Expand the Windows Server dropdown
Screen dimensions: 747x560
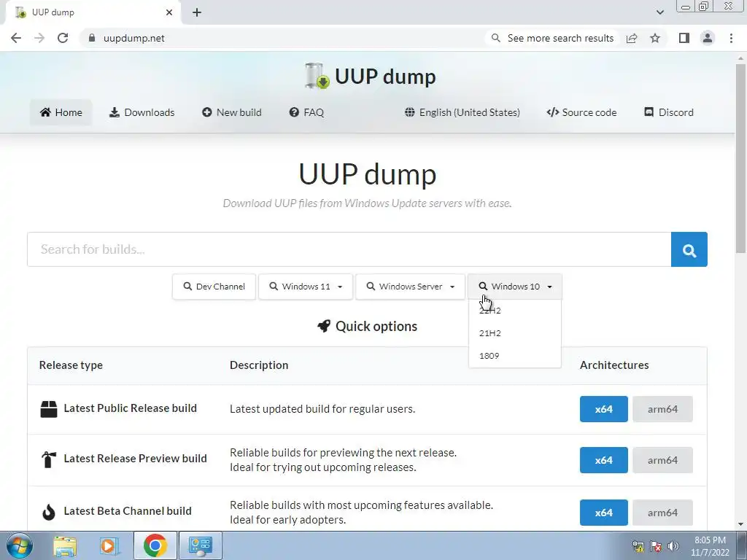point(410,286)
